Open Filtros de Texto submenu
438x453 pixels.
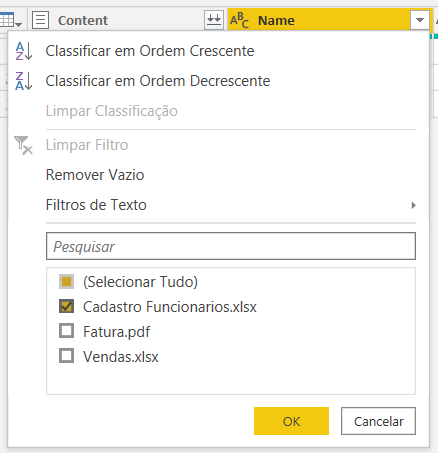(231, 205)
